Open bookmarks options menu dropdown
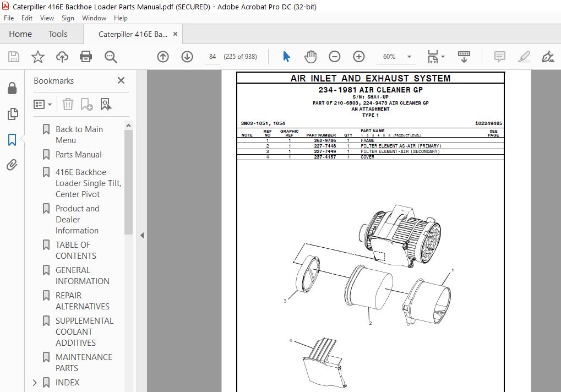Screen dimensions: 561x392 pyautogui.click(x=42, y=104)
